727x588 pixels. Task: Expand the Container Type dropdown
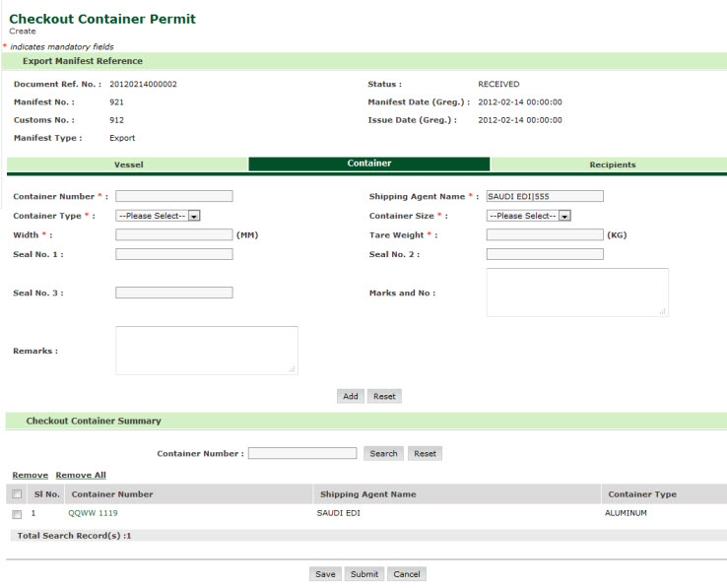click(158, 216)
